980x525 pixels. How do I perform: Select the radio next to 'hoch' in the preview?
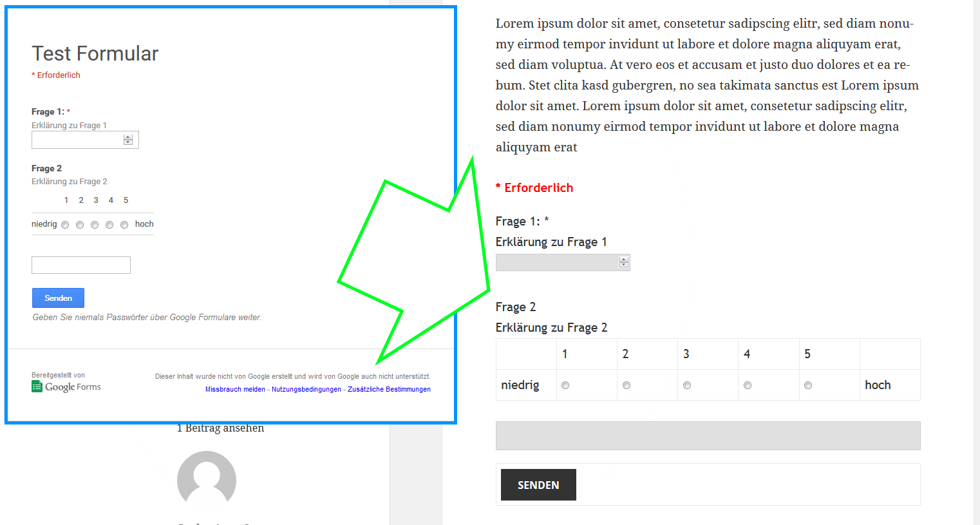(x=124, y=224)
